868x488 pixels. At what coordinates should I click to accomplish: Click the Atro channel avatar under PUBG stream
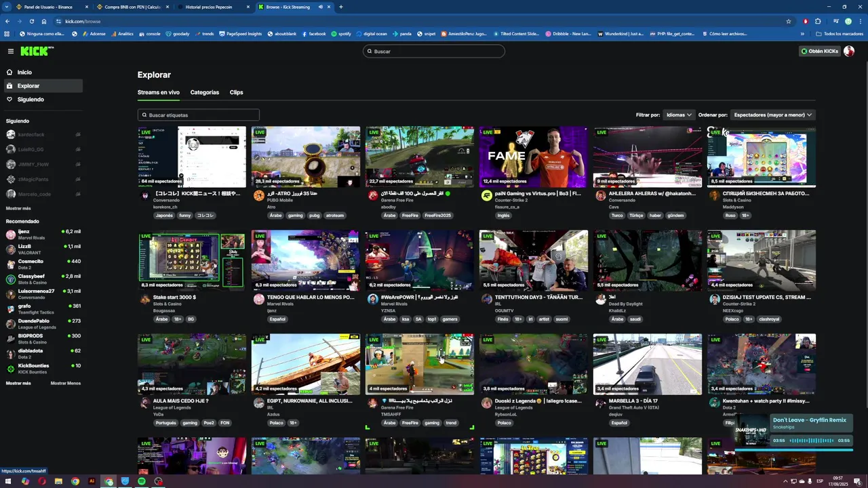(x=258, y=196)
